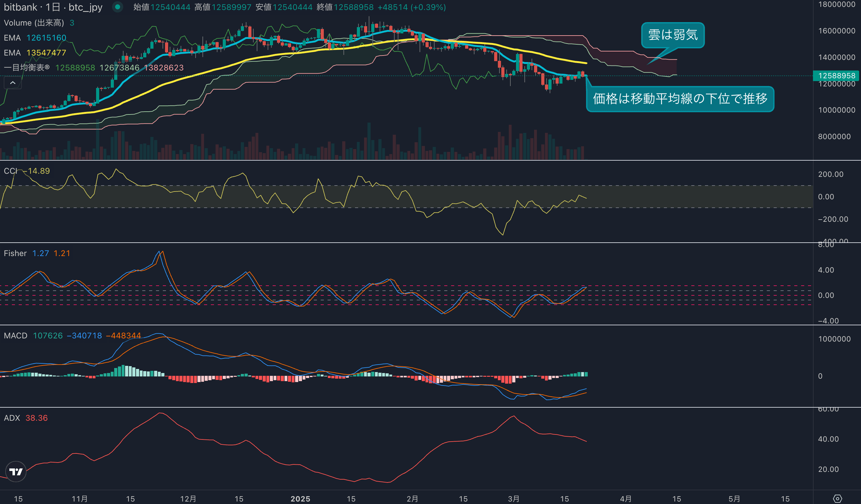
Task: Click the 2025 label on time axis
Action: [300, 498]
